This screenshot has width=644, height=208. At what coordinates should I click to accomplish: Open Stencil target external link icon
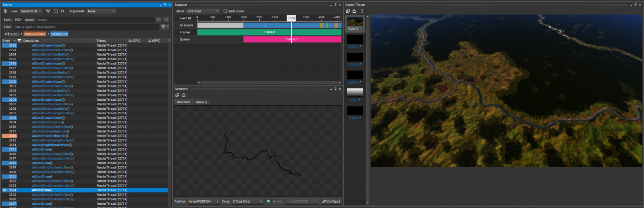(360, 118)
